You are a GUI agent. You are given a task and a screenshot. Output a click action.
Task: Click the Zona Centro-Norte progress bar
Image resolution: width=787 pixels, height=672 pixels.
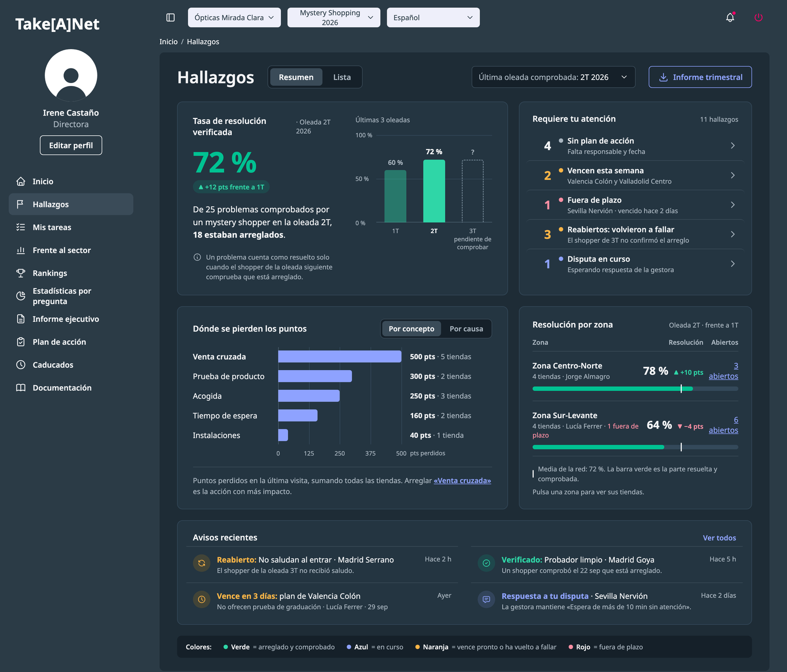(x=635, y=389)
